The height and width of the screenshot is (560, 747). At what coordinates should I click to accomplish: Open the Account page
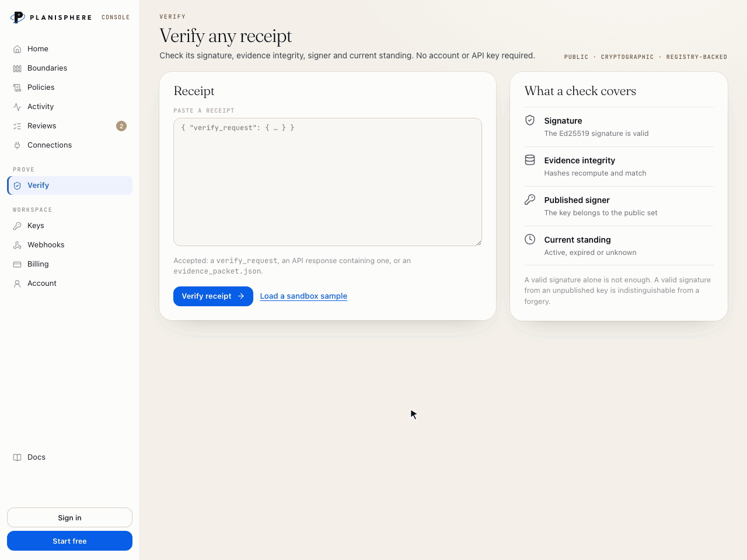point(69,283)
